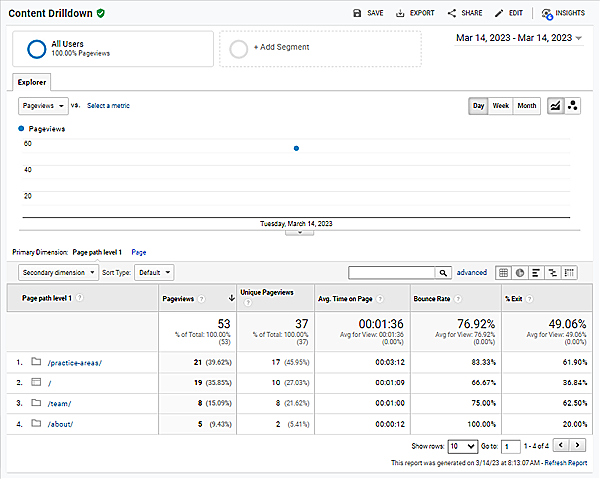The width and height of the screenshot is (600, 479).
Task: Click help icon under Unique Pageviews
Action: 248,303
